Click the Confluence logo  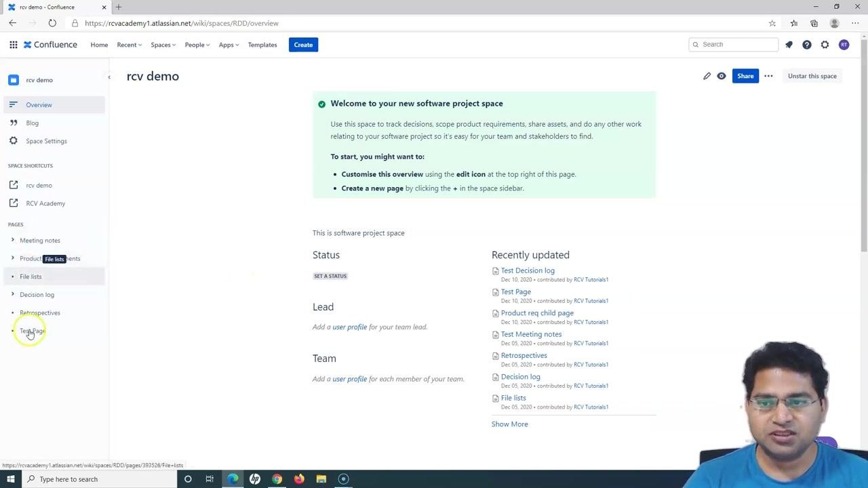pos(50,45)
